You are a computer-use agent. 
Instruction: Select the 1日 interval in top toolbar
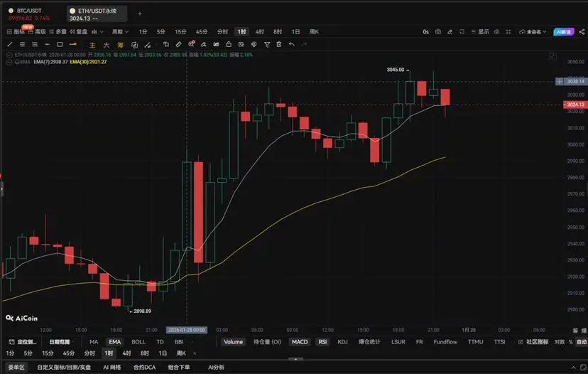click(x=296, y=32)
